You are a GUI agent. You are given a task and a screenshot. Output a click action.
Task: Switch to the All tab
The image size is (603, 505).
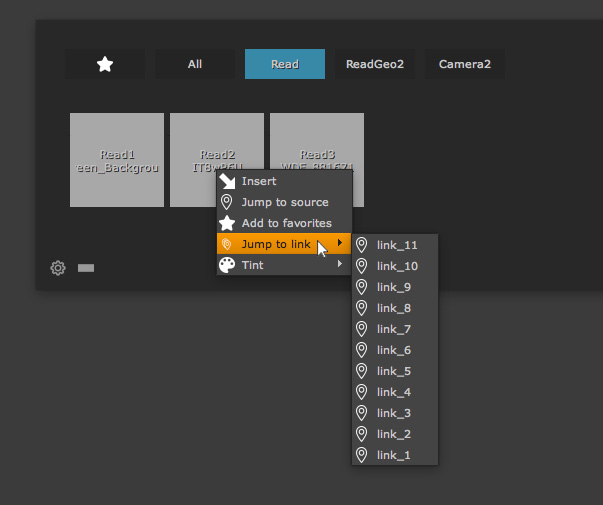coord(195,64)
